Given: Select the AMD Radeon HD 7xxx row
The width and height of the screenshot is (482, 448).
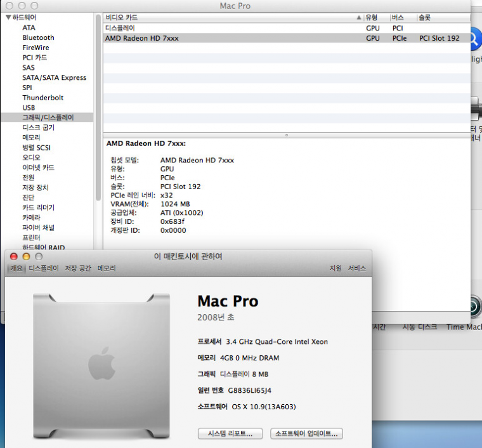Looking at the screenshot, I should click(287, 38).
